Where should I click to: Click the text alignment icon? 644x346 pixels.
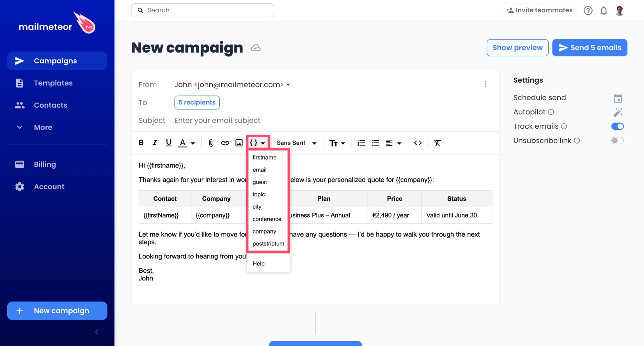(x=389, y=143)
